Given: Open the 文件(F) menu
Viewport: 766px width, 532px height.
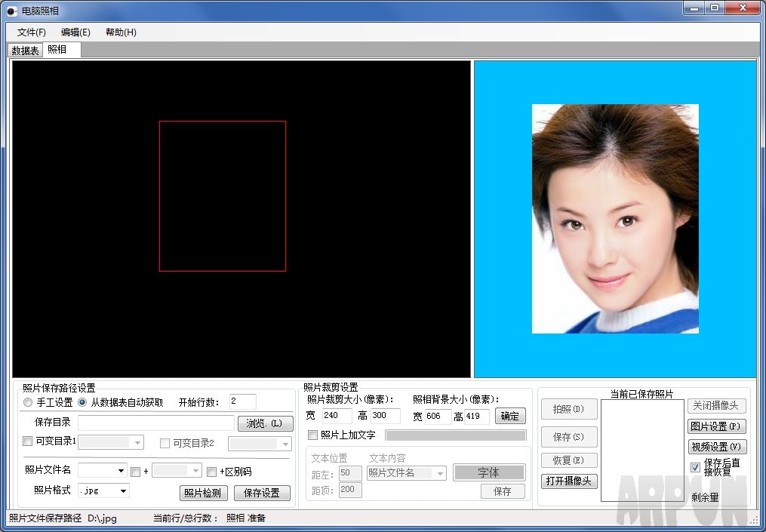Looking at the screenshot, I should (31, 32).
